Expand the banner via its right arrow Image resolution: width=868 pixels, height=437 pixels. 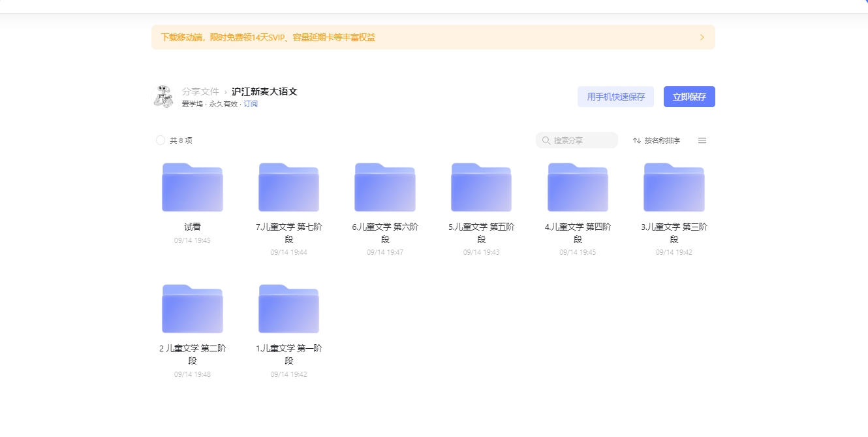point(702,37)
